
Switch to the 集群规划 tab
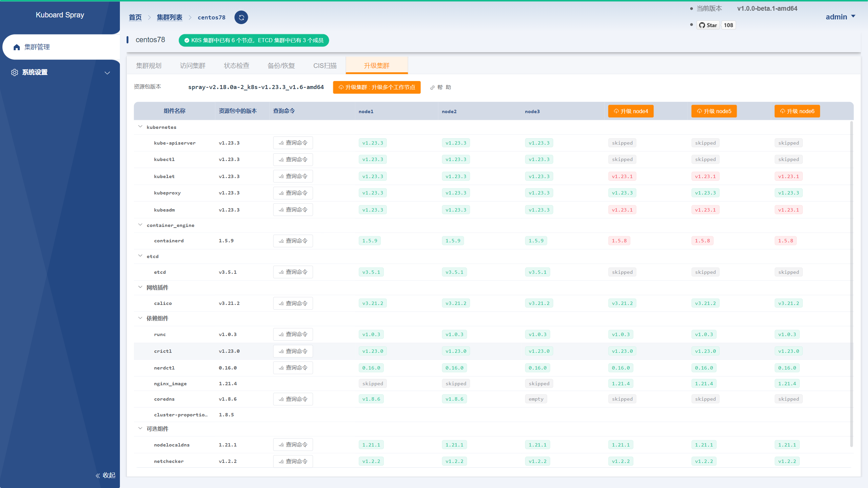(x=149, y=66)
